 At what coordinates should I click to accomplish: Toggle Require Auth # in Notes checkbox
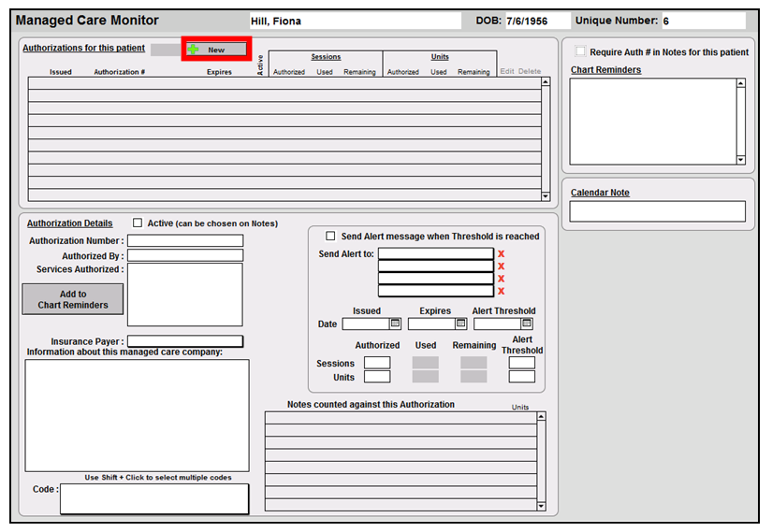[580, 51]
